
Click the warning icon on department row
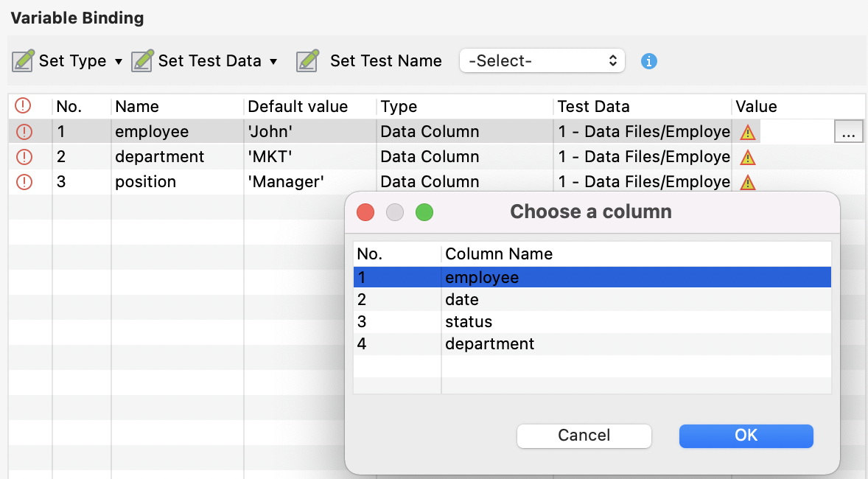tap(747, 156)
